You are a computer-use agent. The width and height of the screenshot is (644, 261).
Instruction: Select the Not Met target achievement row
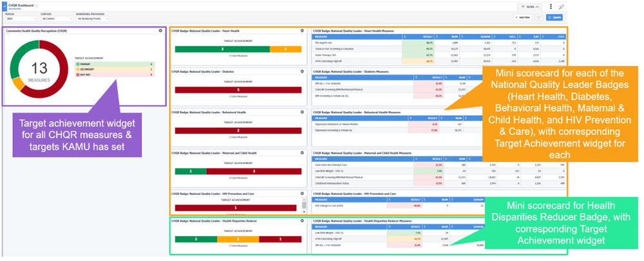coord(115,75)
